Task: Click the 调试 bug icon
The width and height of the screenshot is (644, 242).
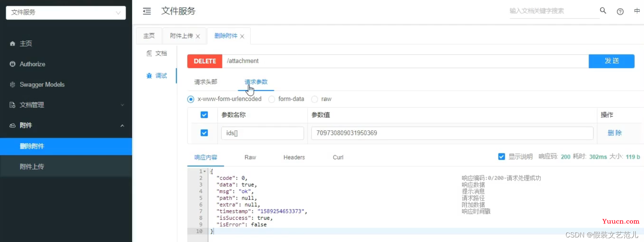Action: tap(149, 76)
